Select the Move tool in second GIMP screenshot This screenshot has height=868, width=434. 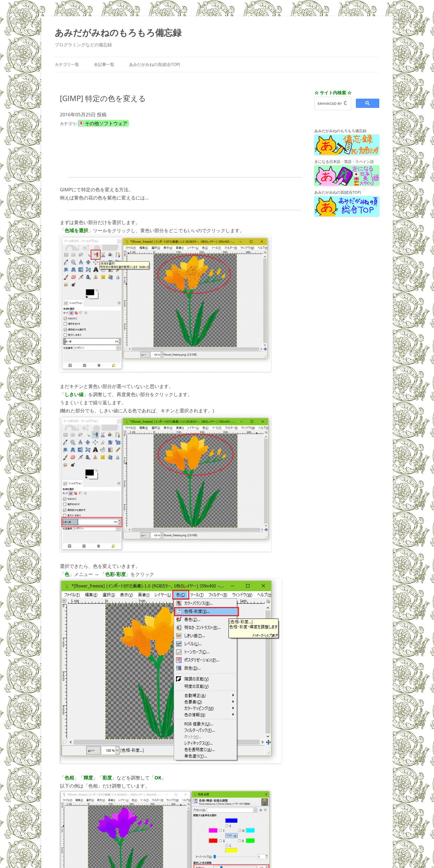88,442
